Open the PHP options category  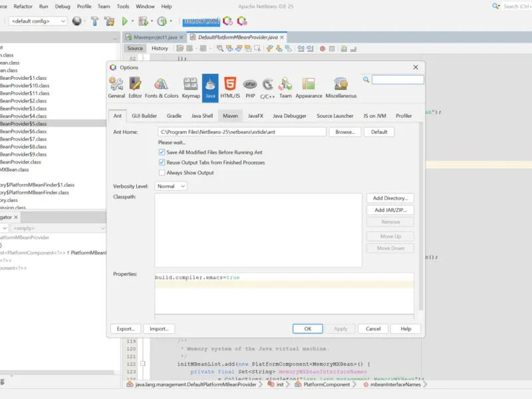tap(250, 88)
